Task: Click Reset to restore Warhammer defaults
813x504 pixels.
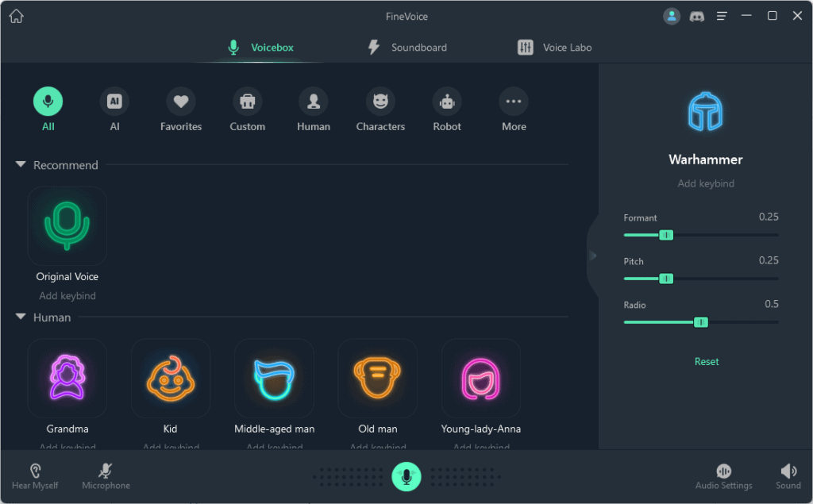Action: [x=706, y=360]
